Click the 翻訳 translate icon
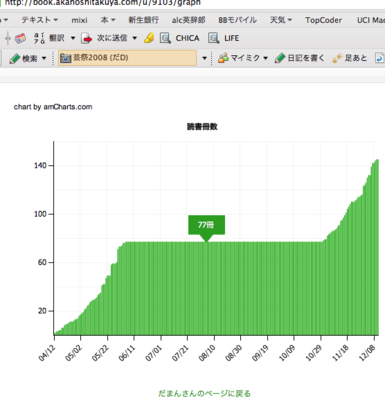This screenshot has width=385, height=400. point(39,38)
